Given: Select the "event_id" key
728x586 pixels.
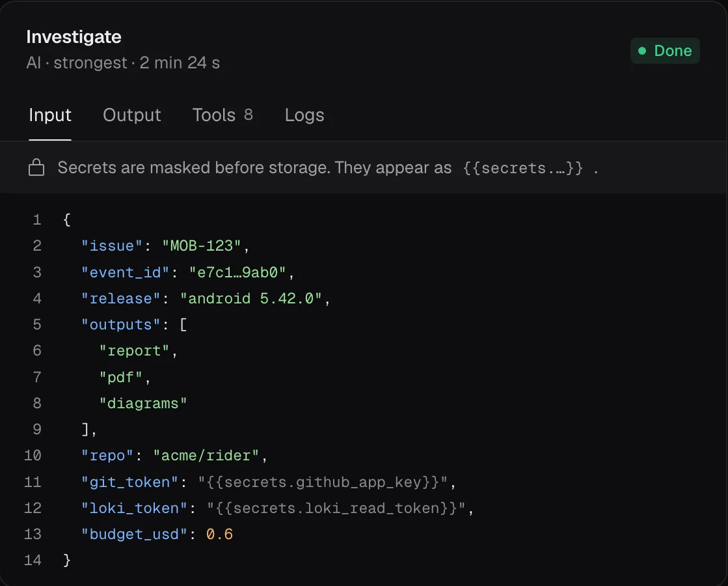Looking at the screenshot, I should (x=125, y=272).
